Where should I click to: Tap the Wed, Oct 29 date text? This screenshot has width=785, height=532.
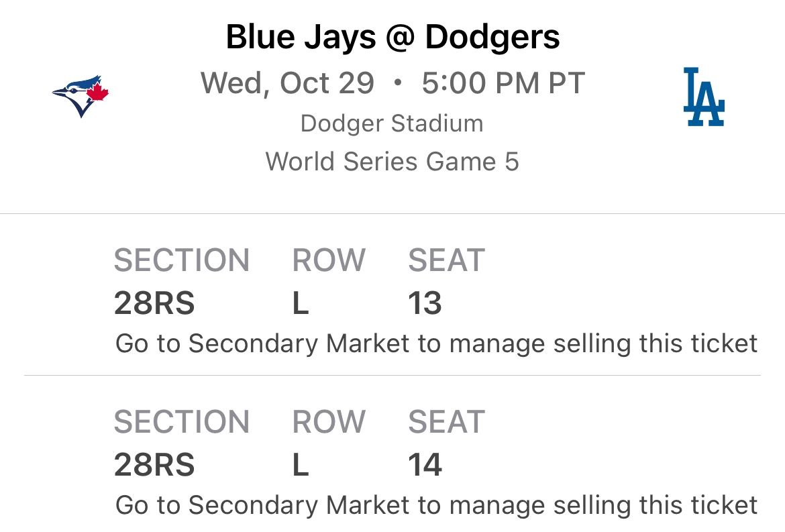tap(290, 83)
